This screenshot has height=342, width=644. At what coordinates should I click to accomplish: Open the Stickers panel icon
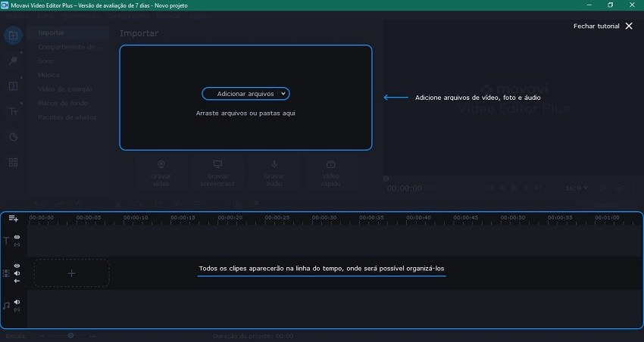coord(13,137)
